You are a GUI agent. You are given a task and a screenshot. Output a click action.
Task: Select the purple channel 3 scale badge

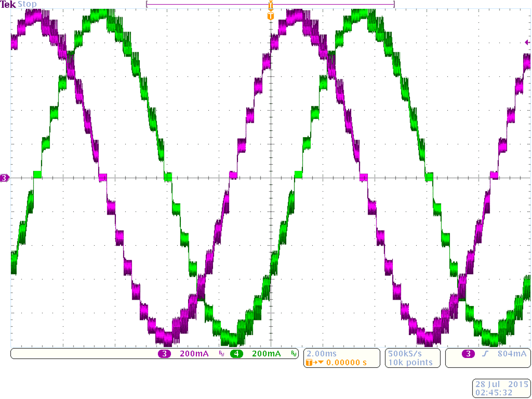[x=165, y=354]
